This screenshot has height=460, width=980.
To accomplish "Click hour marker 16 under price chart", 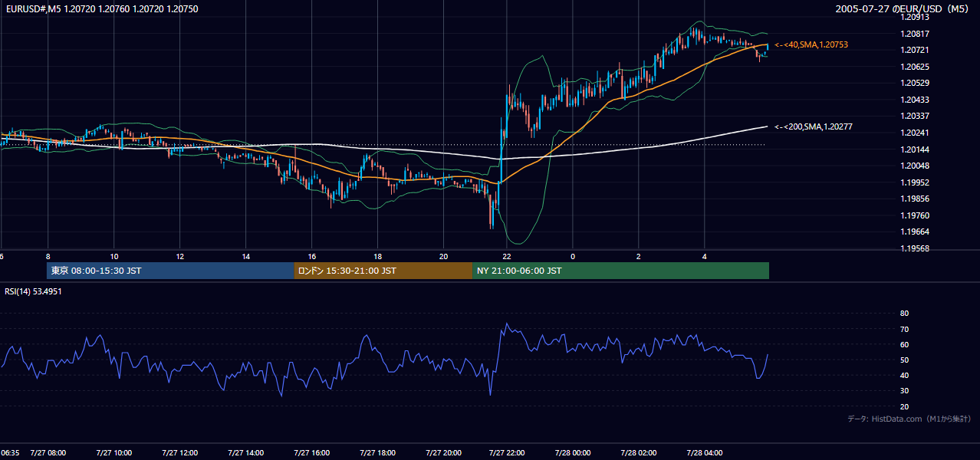I will (312, 256).
